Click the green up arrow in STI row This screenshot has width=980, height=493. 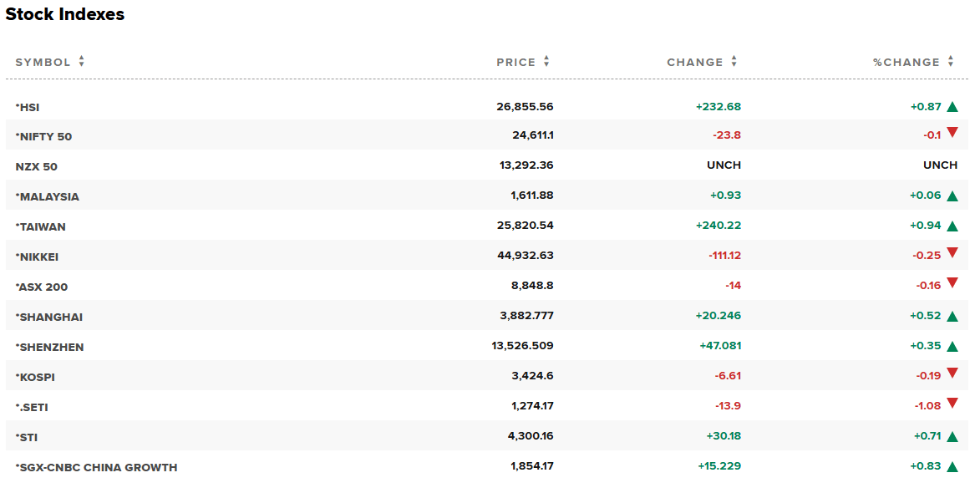pyautogui.click(x=952, y=436)
